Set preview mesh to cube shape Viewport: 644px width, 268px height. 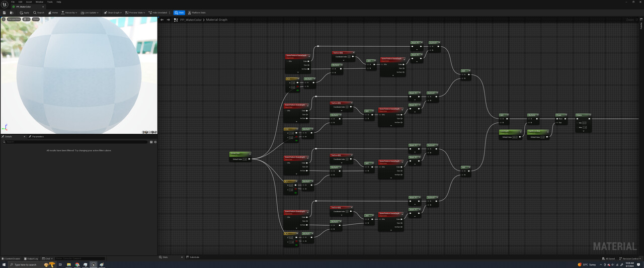click(x=152, y=132)
